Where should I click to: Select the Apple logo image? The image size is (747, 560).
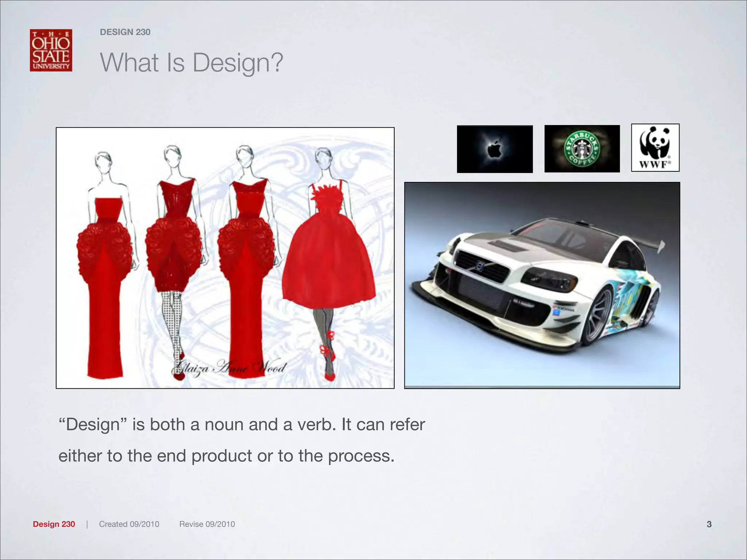click(495, 149)
